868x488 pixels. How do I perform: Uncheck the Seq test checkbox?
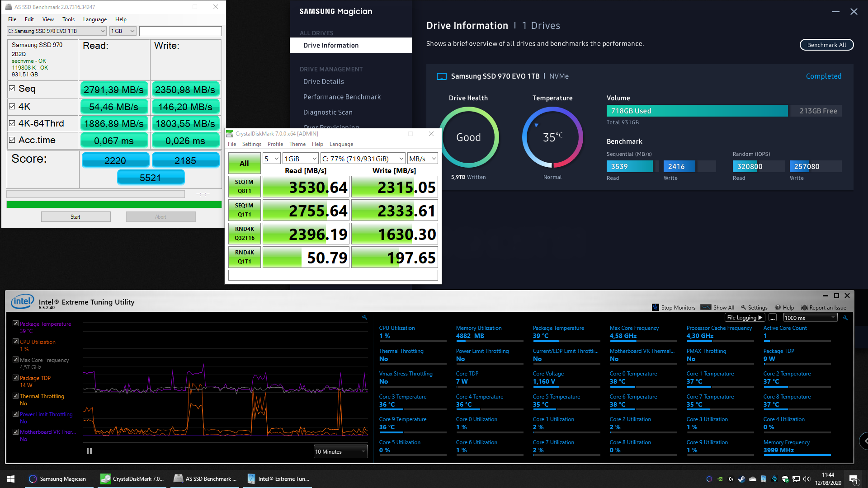12,89
